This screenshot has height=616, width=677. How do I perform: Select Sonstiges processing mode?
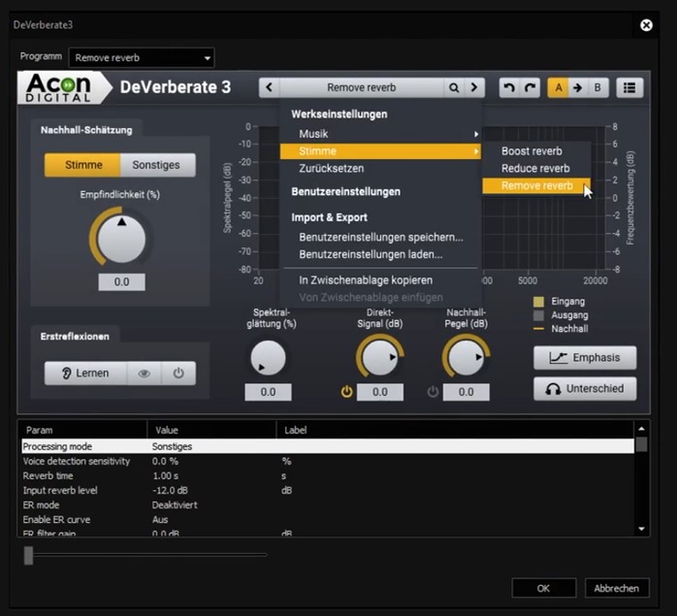click(157, 165)
